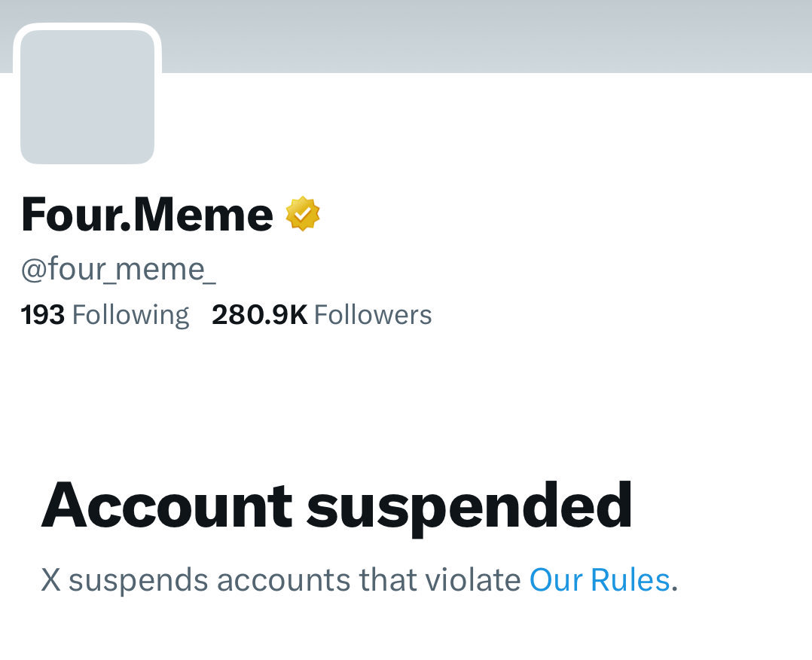Select the @four_meme_ handle text

(118, 269)
